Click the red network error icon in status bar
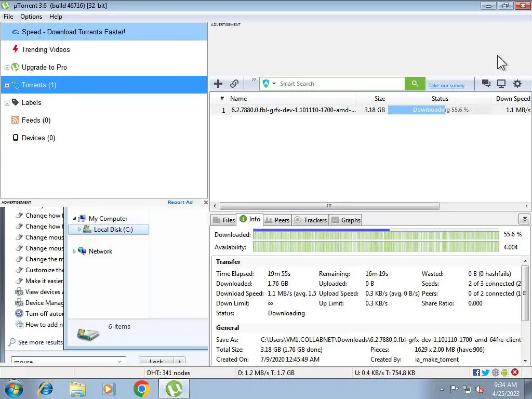532x399 pixels. click(515, 372)
